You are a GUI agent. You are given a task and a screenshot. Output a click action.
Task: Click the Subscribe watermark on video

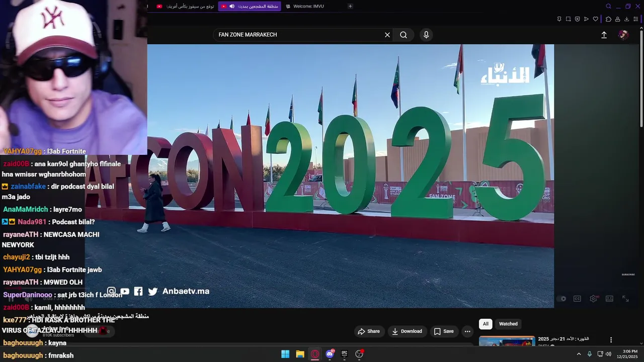628,275
